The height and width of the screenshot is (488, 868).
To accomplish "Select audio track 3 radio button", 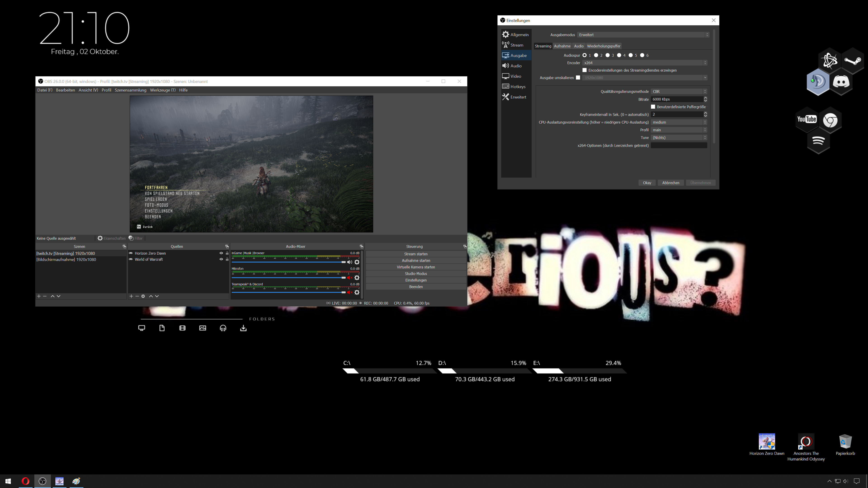I will [608, 55].
